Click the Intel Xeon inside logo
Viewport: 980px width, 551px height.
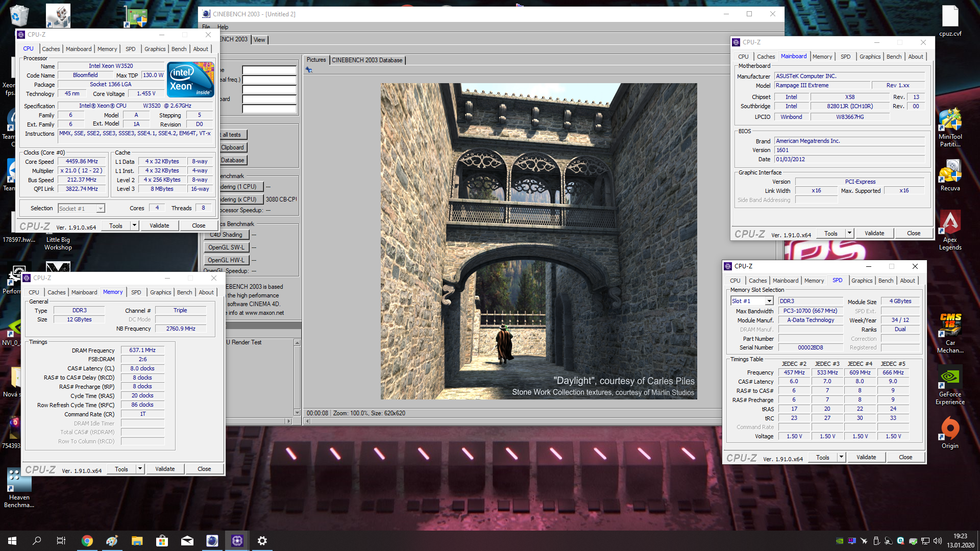[190, 79]
